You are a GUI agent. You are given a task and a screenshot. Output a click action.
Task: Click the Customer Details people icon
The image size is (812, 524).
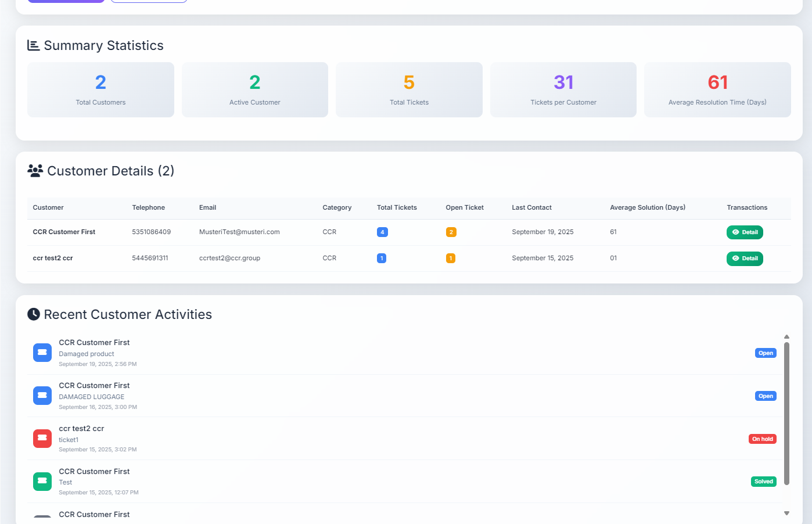tap(35, 171)
